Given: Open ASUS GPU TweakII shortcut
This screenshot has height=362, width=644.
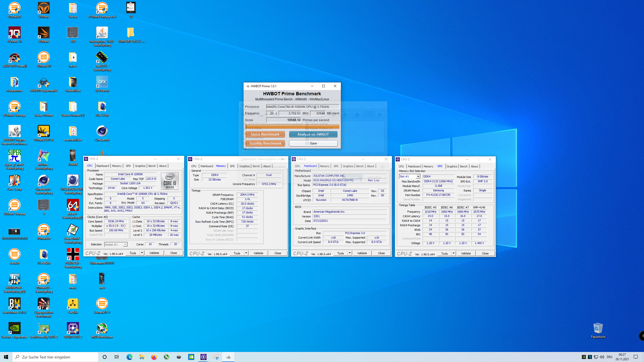Looking at the screenshot, I should (x=14, y=59).
